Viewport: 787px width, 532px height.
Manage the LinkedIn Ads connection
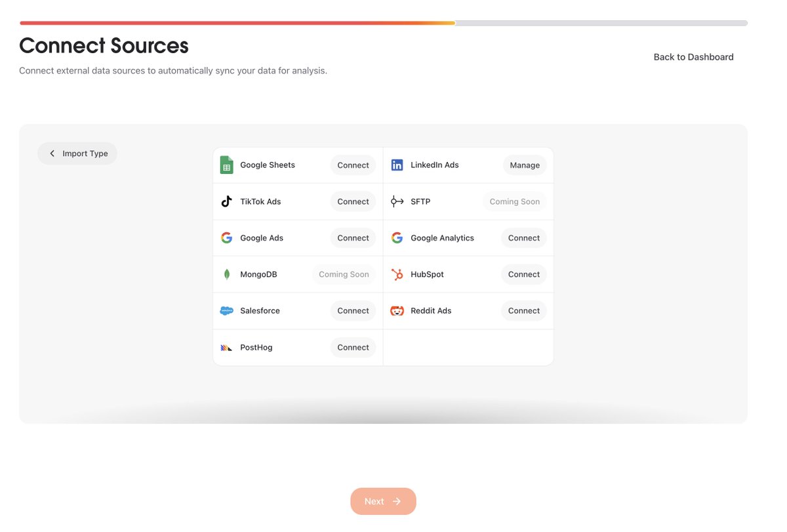click(x=525, y=165)
